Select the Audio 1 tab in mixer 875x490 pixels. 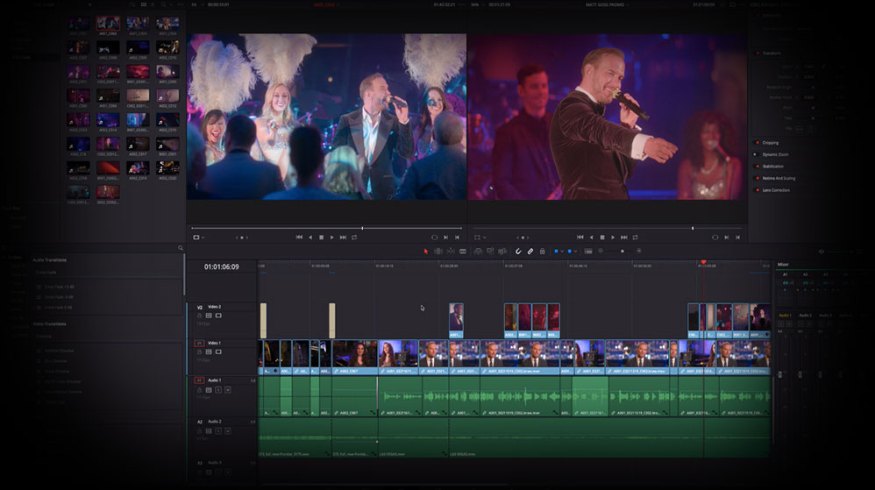pyautogui.click(x=785, y=315)
